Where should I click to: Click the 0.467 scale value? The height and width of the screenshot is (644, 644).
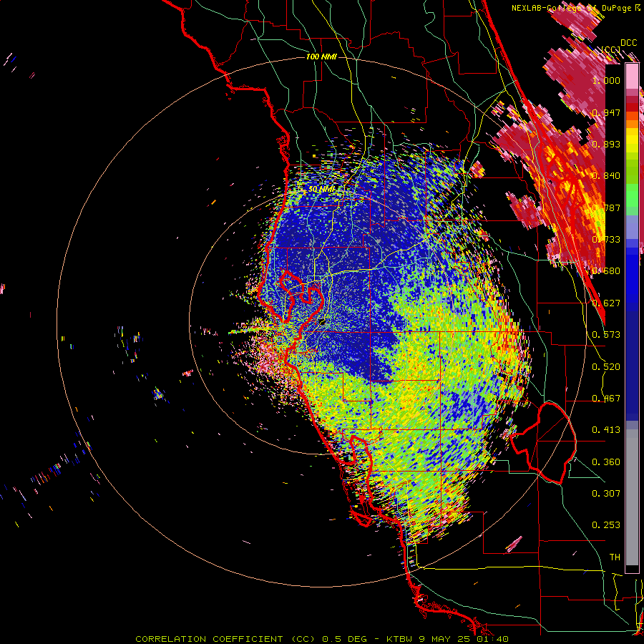(606, 398)
